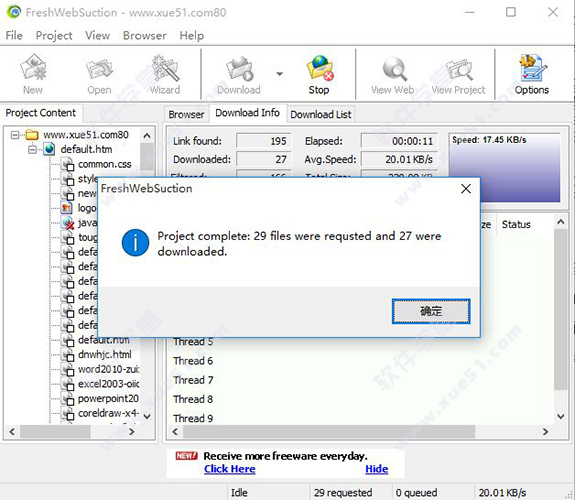This screenshot has height=500, width=575.
Task: Select the dnwhjc.html tree item
Action: (x=105, y=355)
